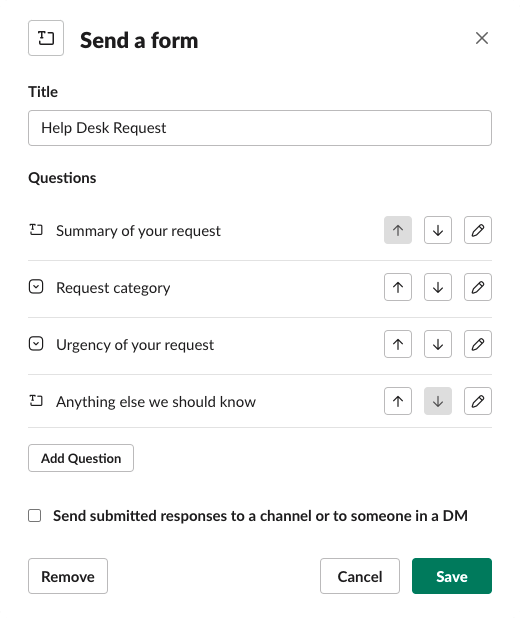Edit the 'Urgency of your request' question
This screenshot has width=520, height=618.
(477, 344)
